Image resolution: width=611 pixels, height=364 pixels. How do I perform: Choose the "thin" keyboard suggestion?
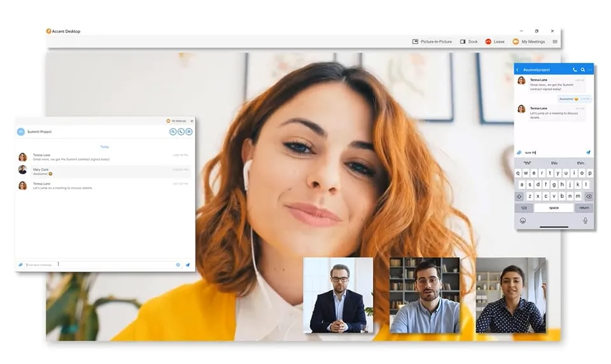(580, 163)
